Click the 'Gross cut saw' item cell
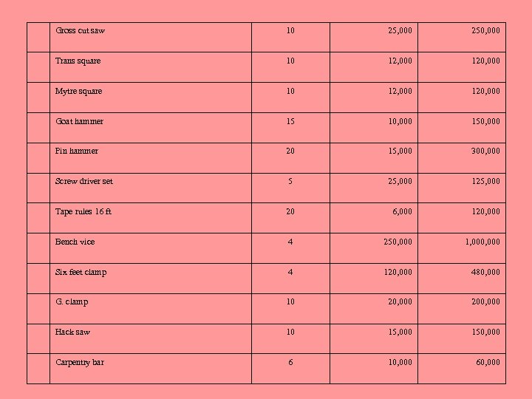Screen dimensions: 532x399 pyautogui.click(x=81, y=31)
